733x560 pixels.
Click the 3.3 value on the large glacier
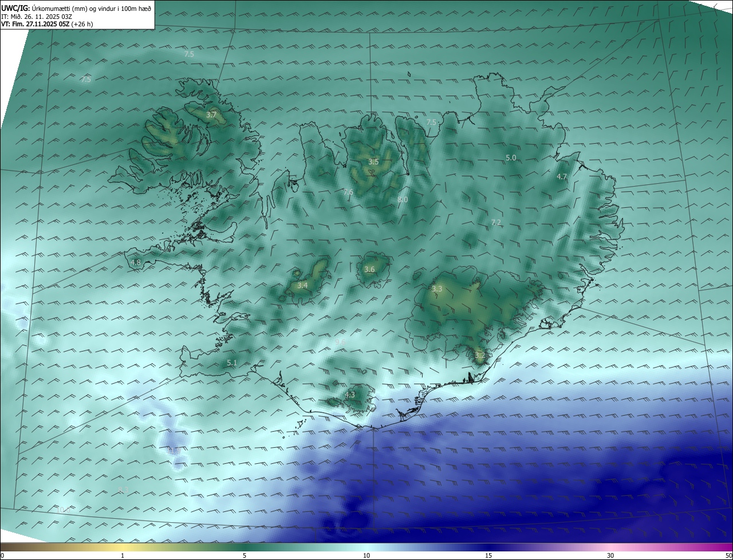[437, 289]
